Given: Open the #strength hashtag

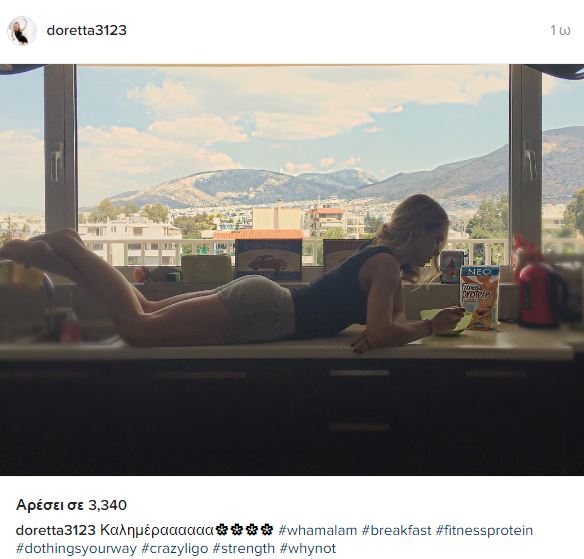Looking at the screenshot, I should click(x=244, y=549).
